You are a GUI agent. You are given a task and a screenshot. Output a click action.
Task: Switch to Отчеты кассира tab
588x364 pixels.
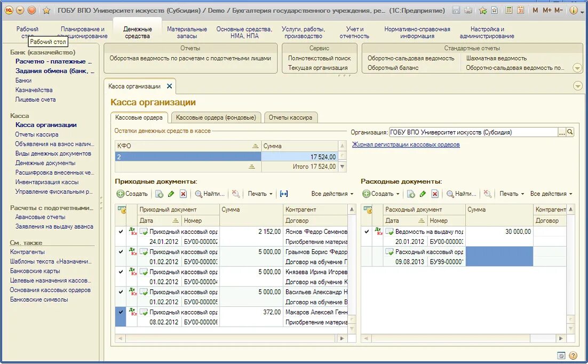tap(290, 117)
